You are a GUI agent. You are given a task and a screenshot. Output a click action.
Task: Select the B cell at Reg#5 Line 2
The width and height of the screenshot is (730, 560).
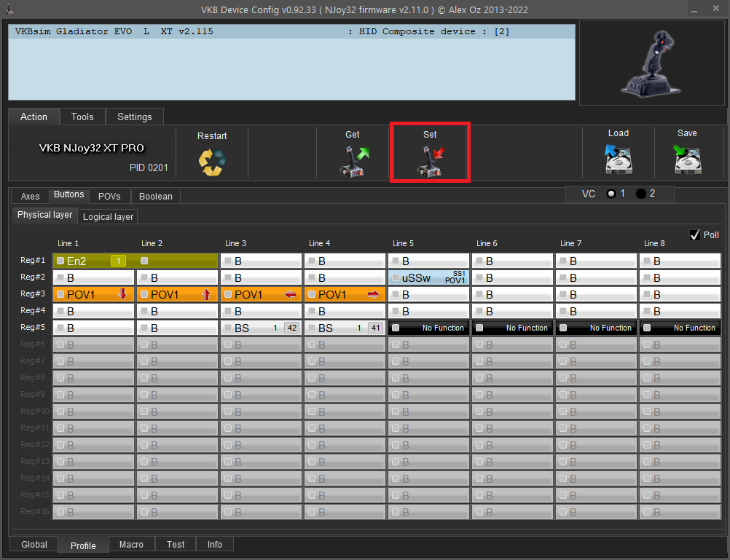tap(177, 328)
